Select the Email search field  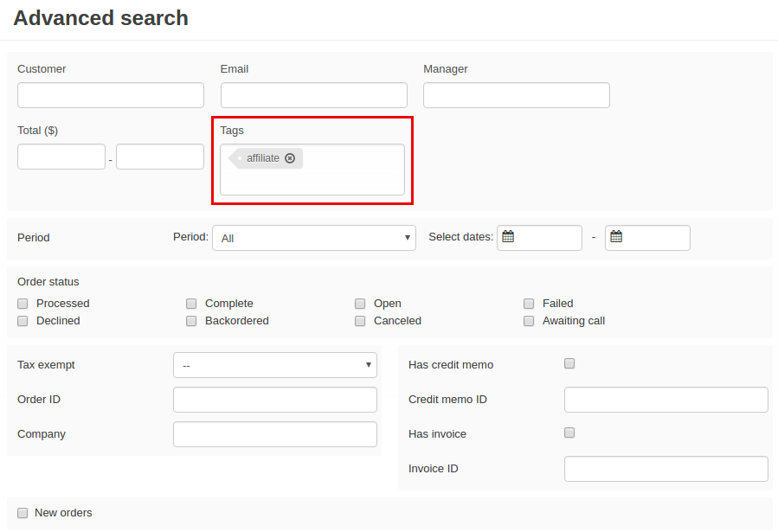pos(314,95)
